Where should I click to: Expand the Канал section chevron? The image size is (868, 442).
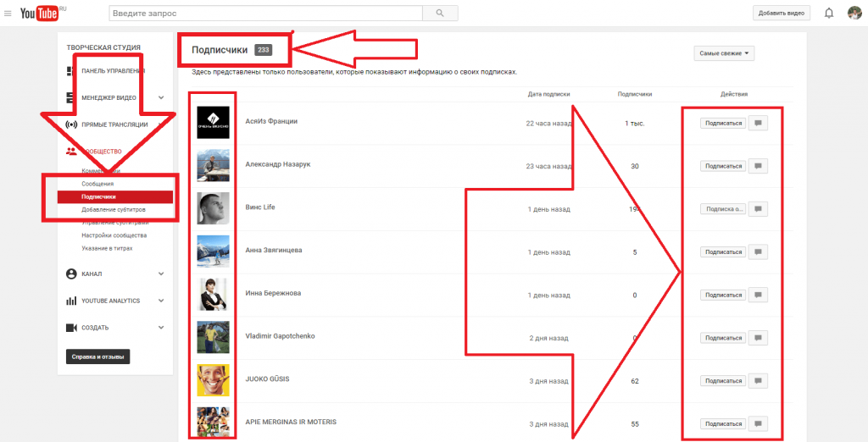point(161,273)
